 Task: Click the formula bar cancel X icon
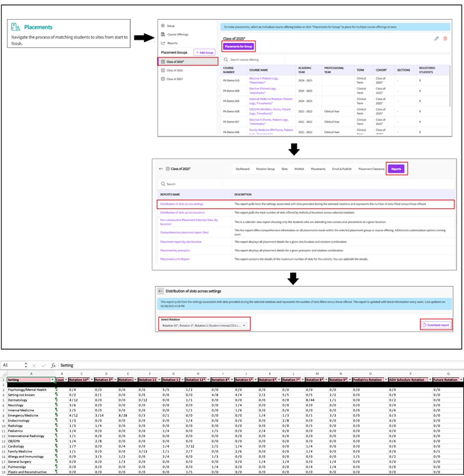tap(34, 366)
